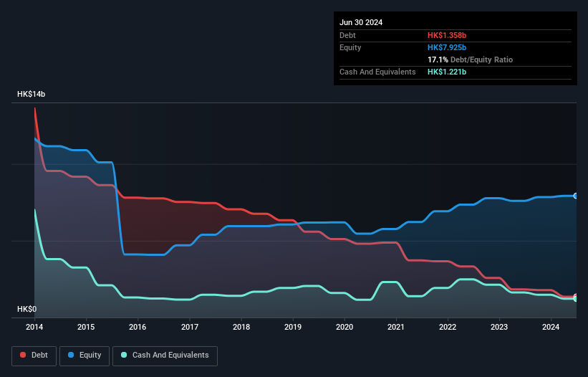Select the 2021 x-axis label

point(396,327)
